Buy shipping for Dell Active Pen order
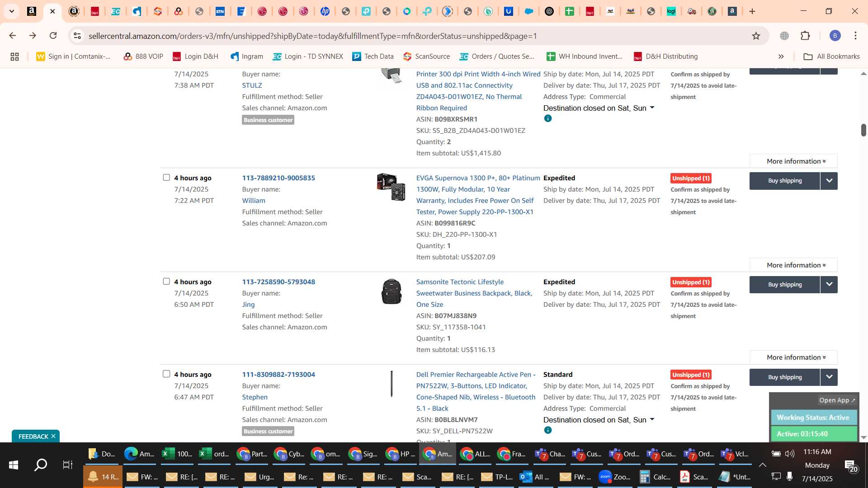 pos(784,377)
